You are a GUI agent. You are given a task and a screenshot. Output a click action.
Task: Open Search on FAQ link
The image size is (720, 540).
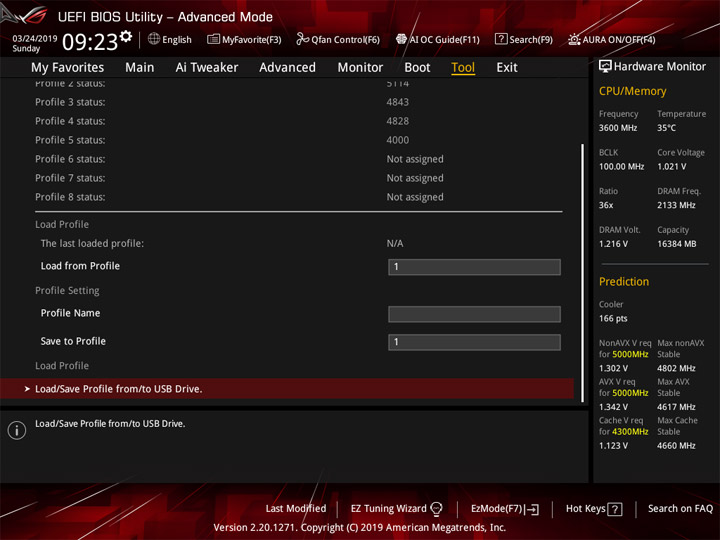[680, 508]
